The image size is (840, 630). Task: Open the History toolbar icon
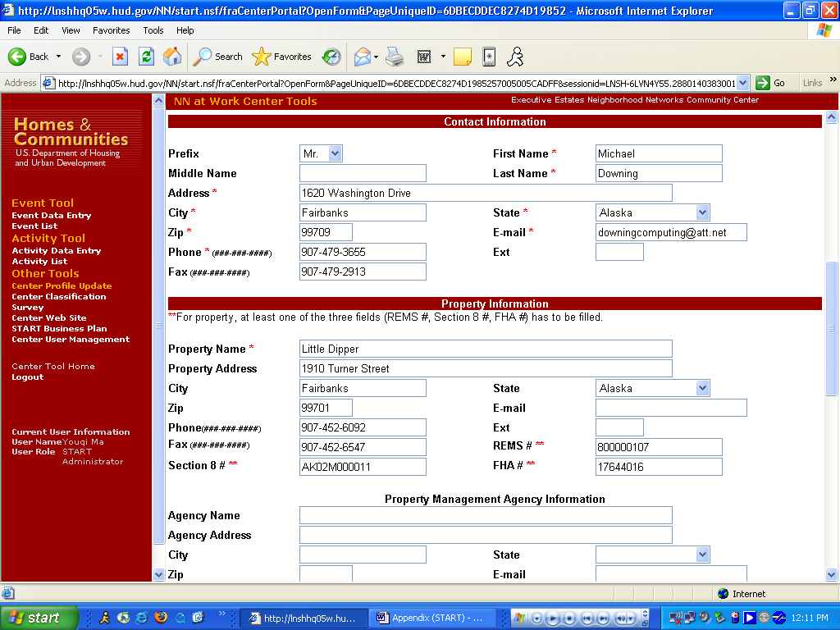click(331, 57)
